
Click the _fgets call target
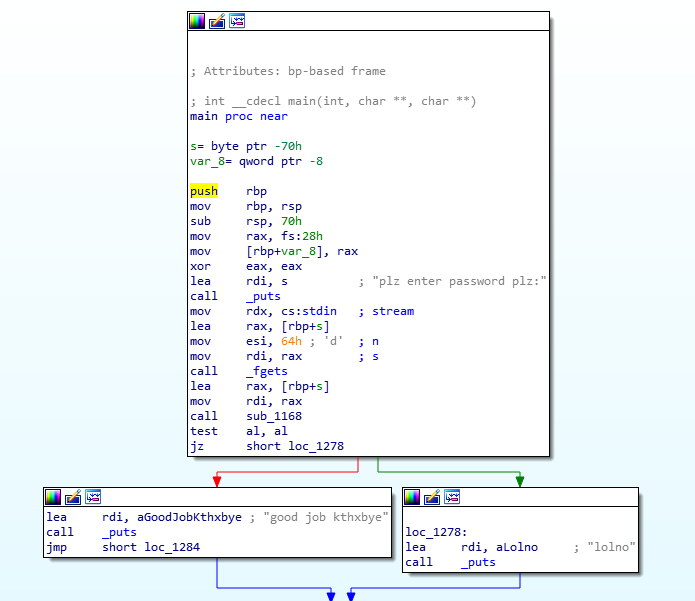pyautogui.click(x=267, y=371)
